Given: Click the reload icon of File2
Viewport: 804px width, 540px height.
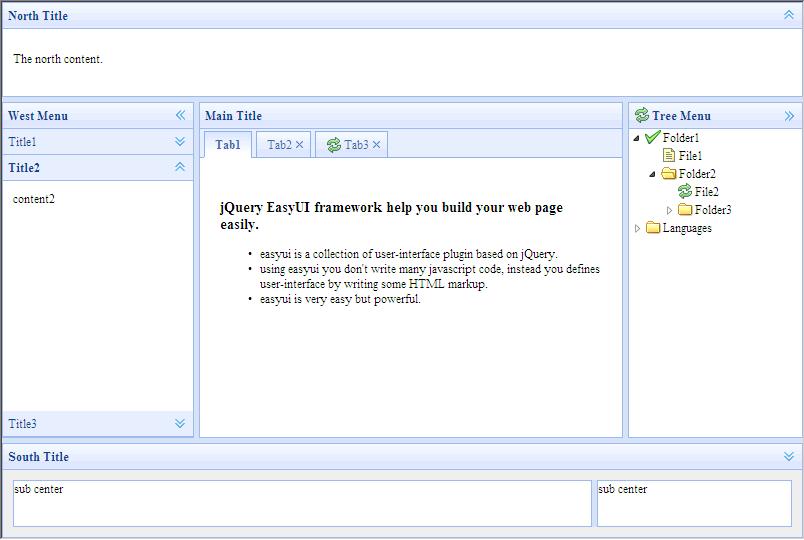Looking at the screenshot, I should point(685,191).
